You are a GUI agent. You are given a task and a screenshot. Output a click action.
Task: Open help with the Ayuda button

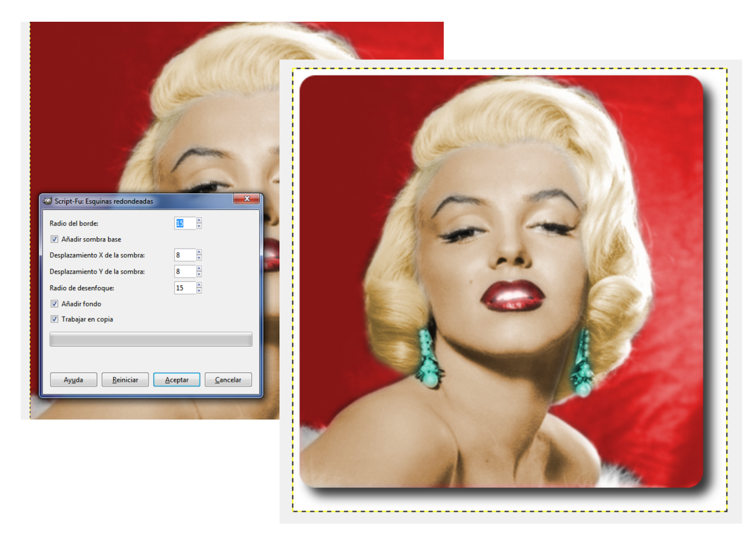(x=73, y=380)
